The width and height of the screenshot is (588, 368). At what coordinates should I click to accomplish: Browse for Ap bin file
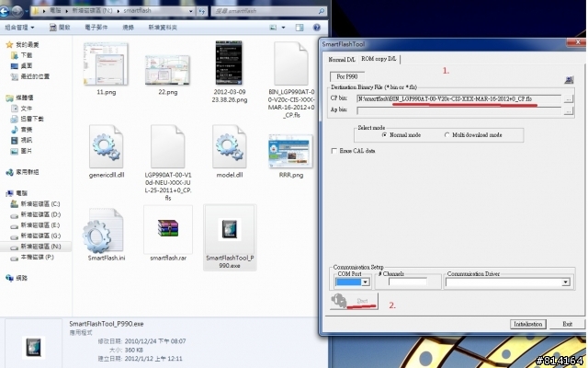click(569, 110)
